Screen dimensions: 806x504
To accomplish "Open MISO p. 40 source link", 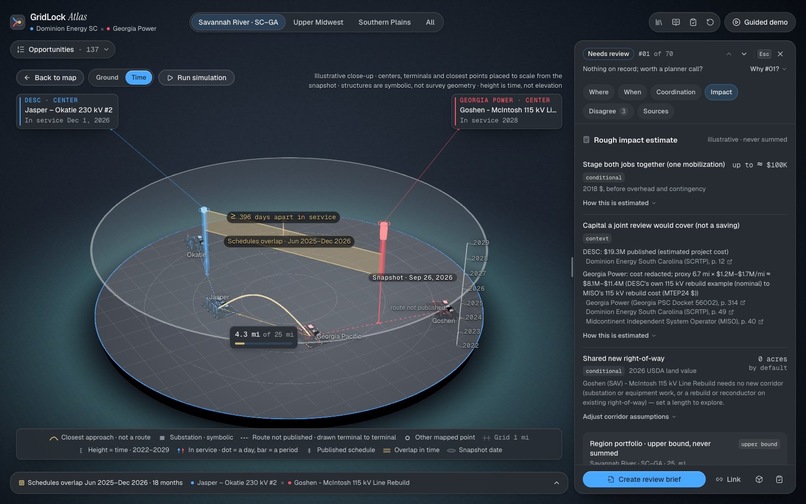I will [674, 321].
